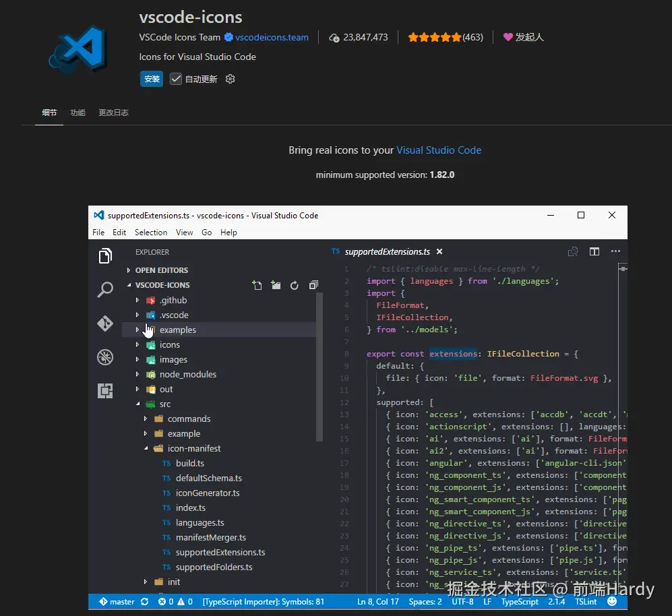Open the Visual Studio Code link
Viewport: 672px width, 616px height.
438,150
